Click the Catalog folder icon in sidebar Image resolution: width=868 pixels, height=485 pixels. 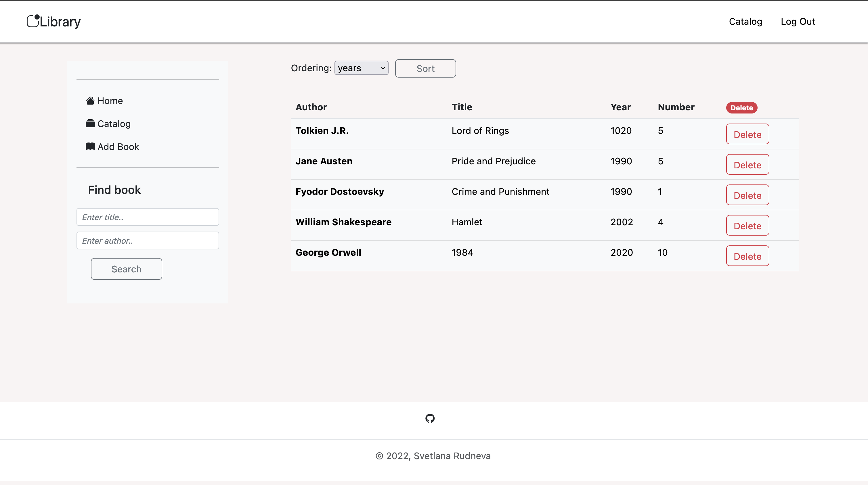[x=90, y=124]
